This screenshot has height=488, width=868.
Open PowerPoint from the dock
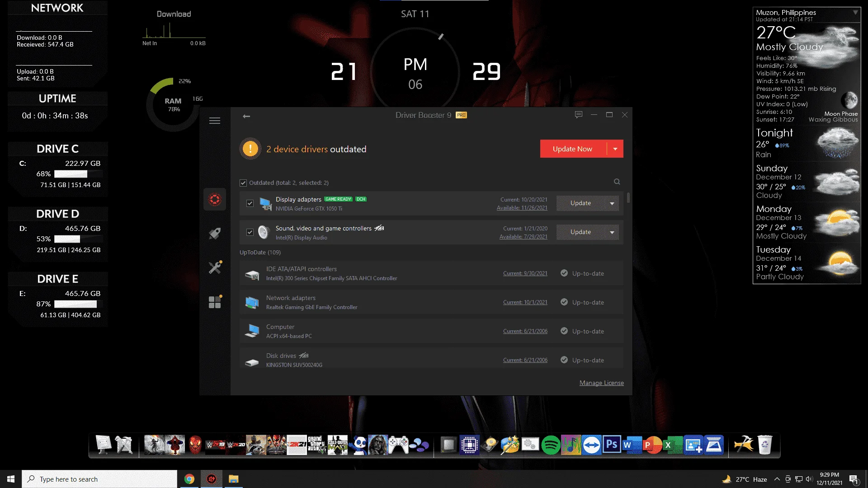click(652, 445)
